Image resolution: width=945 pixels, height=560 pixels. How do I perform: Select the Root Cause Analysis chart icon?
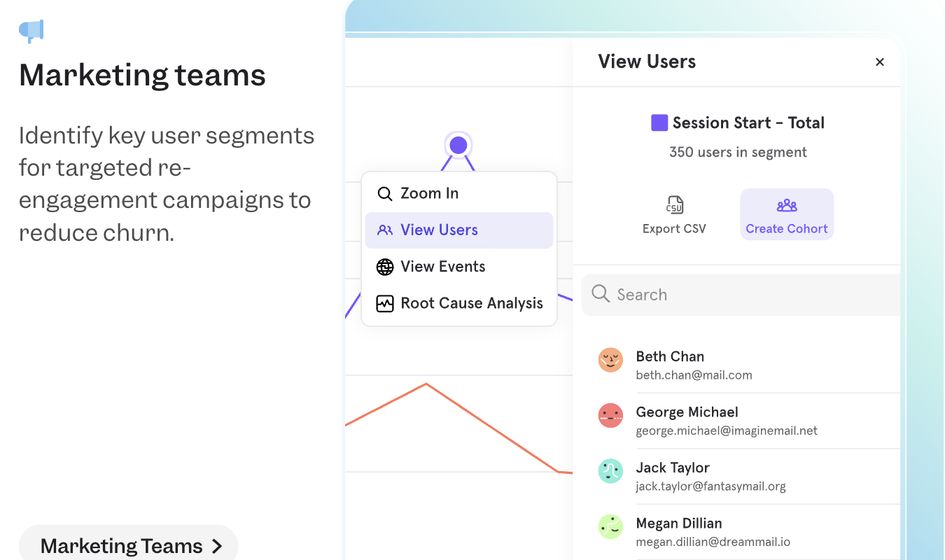pyautogui.click(x=384, y=303)
